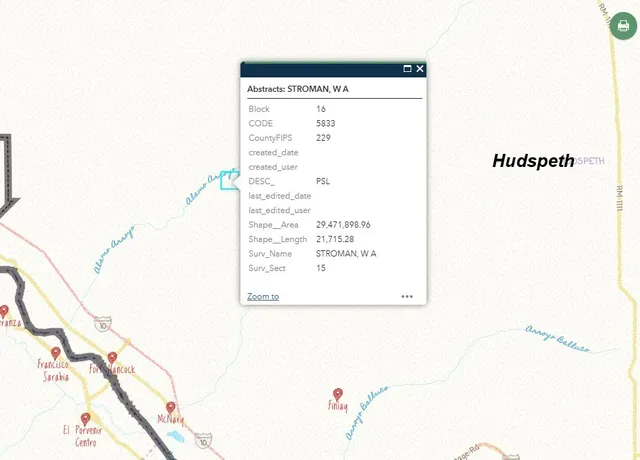Click the highlighted cyan survey parcel
Viewport: 640px width, 460px height.
coord(229,181)
